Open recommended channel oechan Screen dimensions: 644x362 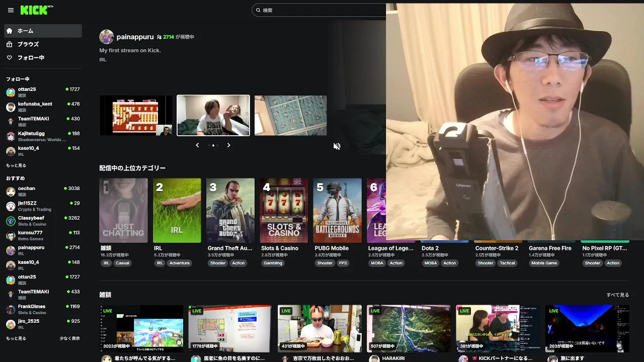click(x=43, y=191)
